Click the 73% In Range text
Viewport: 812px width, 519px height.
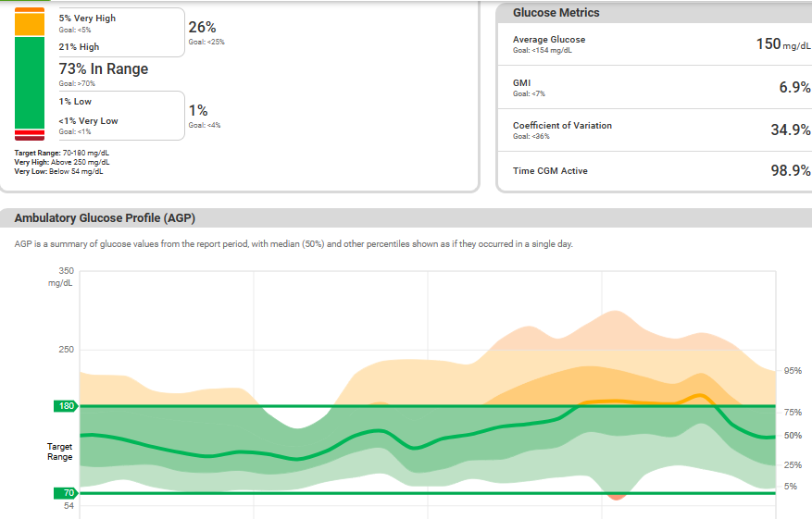103,69
